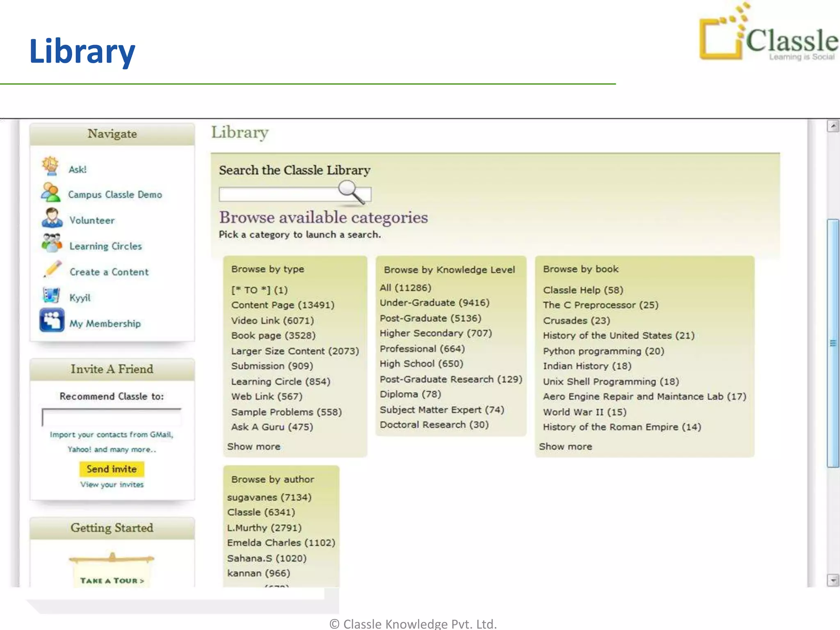Click the magnifying glass search icon

352,192
